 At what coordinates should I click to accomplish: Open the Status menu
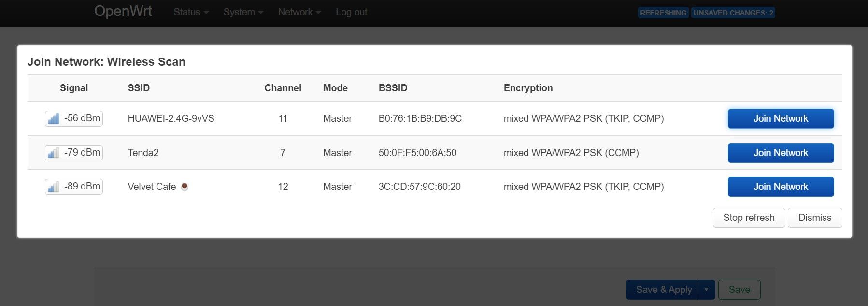pyautogui.click(x=188, y=12)
